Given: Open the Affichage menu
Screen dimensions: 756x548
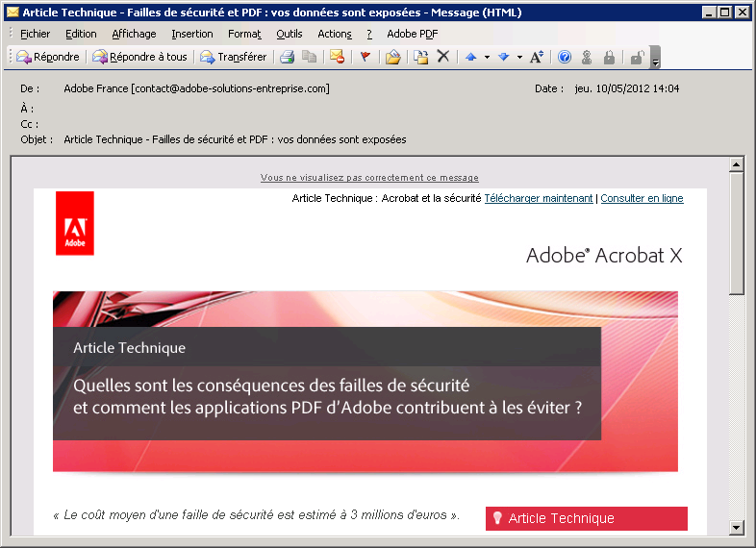Looking at the screenshot, I should 134,34.
